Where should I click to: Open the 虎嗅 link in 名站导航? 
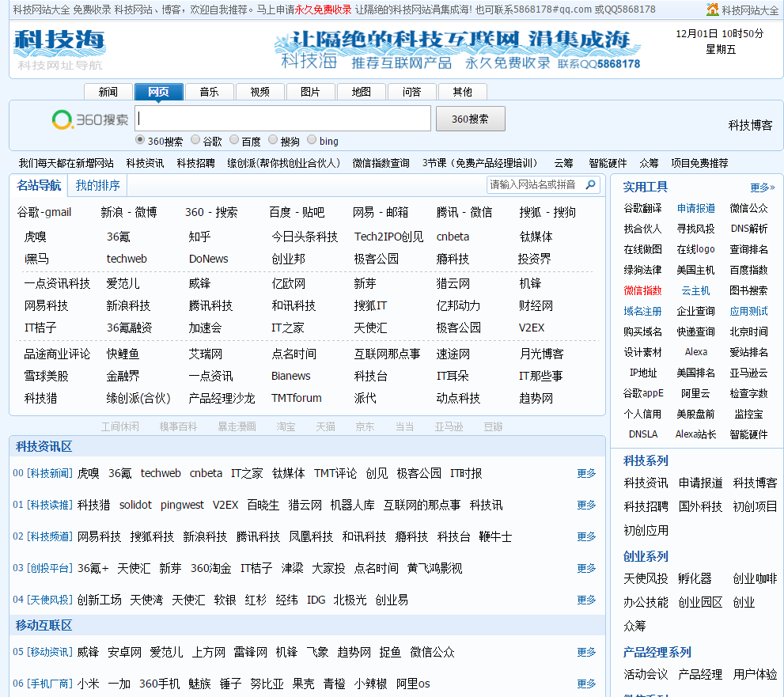pyautogui.click(x=35, y=237)
